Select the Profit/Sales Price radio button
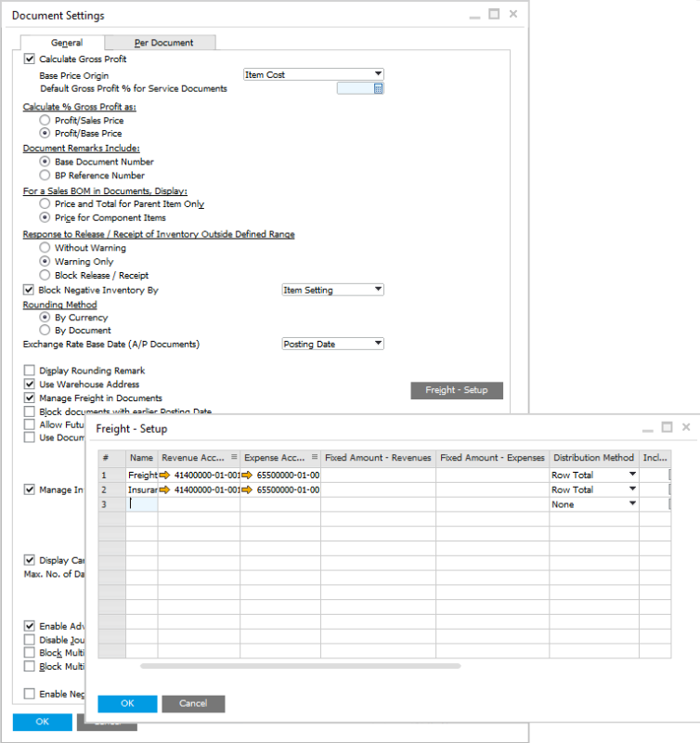 (x=45, y=120)
